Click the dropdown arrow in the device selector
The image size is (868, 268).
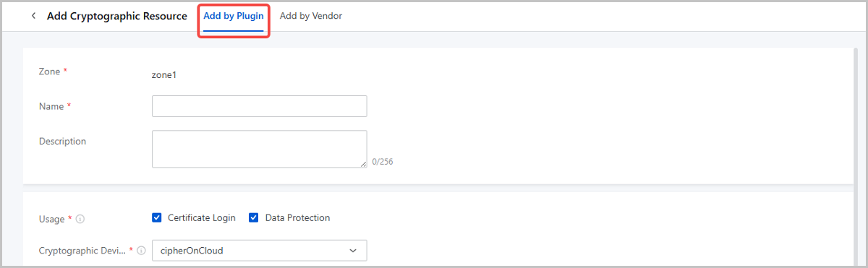(x=353, y=251)
